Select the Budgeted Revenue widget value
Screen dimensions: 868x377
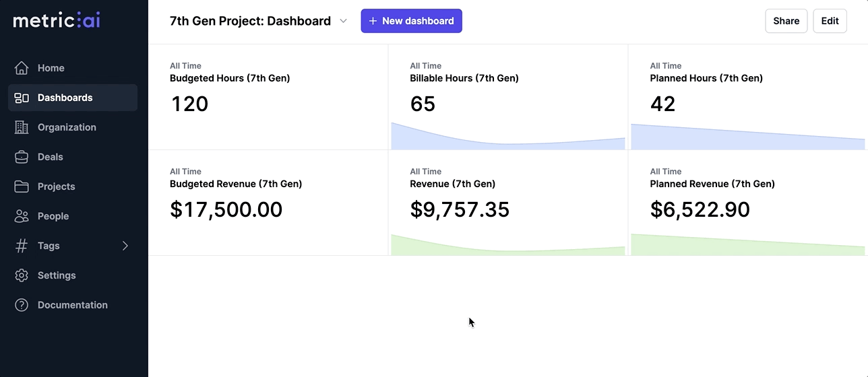tap(226, 209)
